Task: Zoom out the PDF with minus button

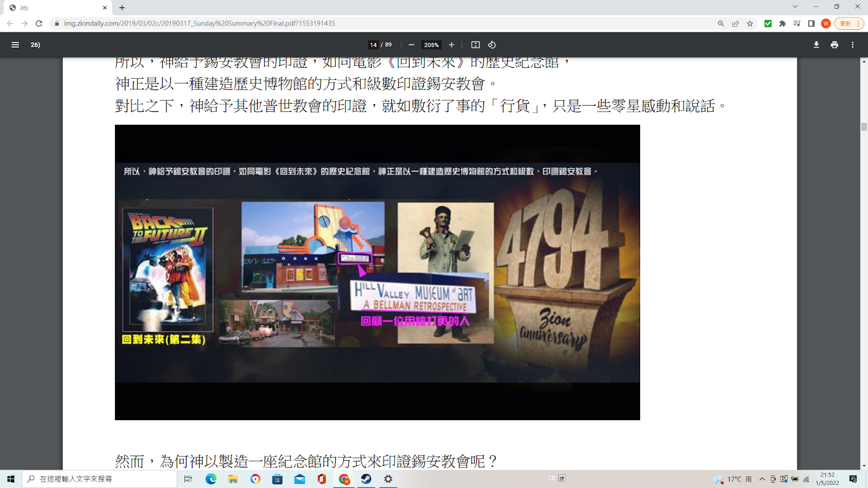Action: (x=411, y=45)
